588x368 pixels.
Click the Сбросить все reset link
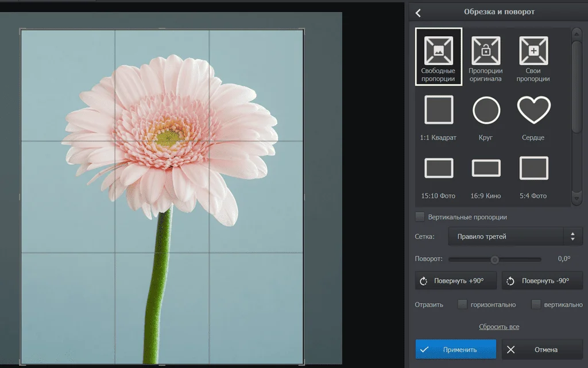(x=499, y=327)
